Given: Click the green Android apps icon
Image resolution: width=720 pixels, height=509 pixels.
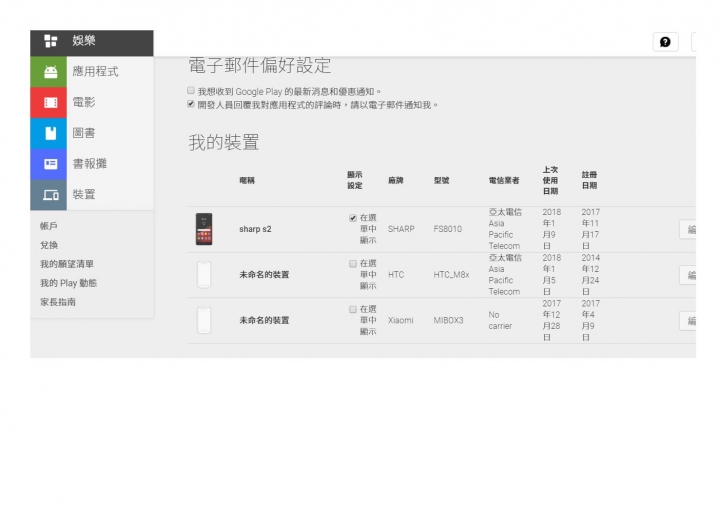Looking at the screenshot, I should (49, 72).
